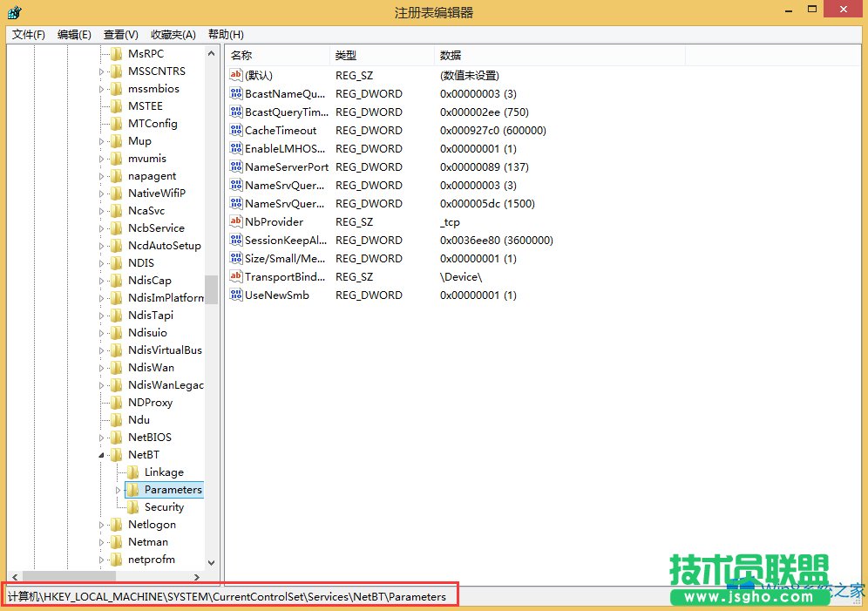Click the highlighted Parameters folder icon
Viewport: 868px width, 611px height.
pyautogui.click(x=132, y=489)
